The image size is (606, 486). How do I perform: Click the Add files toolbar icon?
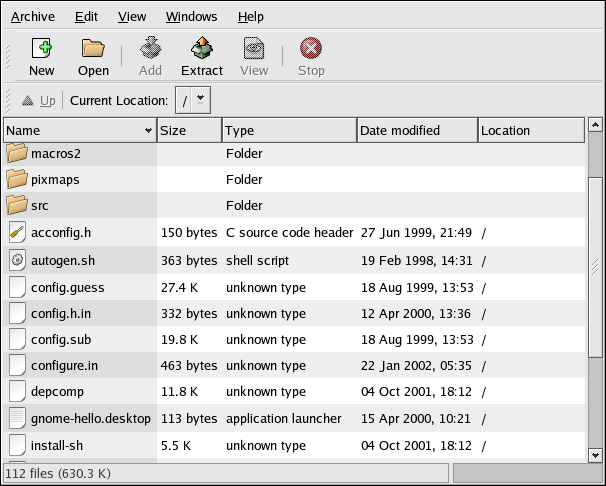[x=150, y=49]
